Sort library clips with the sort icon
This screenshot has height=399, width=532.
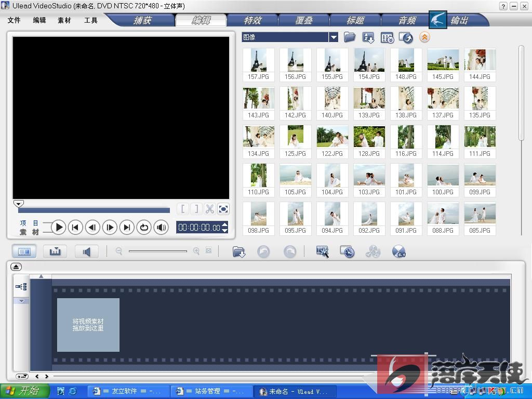[368, 37]
